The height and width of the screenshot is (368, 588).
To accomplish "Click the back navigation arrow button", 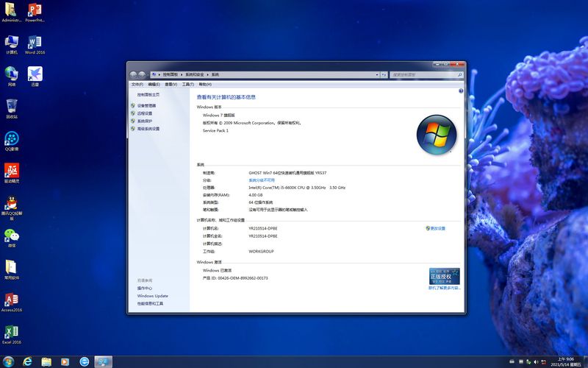I will pyautogui.click(x=133, y=75).
